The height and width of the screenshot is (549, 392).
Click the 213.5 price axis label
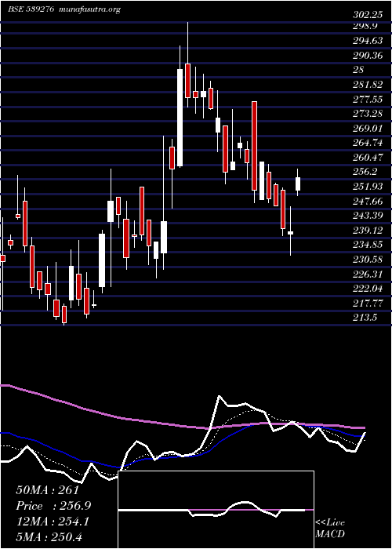point(365,317)
